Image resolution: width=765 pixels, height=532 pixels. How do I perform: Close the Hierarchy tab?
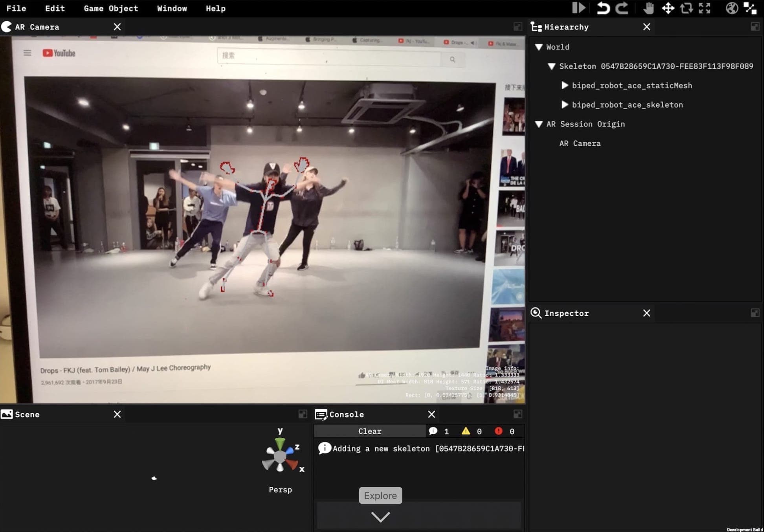click(x=646, y=27)
